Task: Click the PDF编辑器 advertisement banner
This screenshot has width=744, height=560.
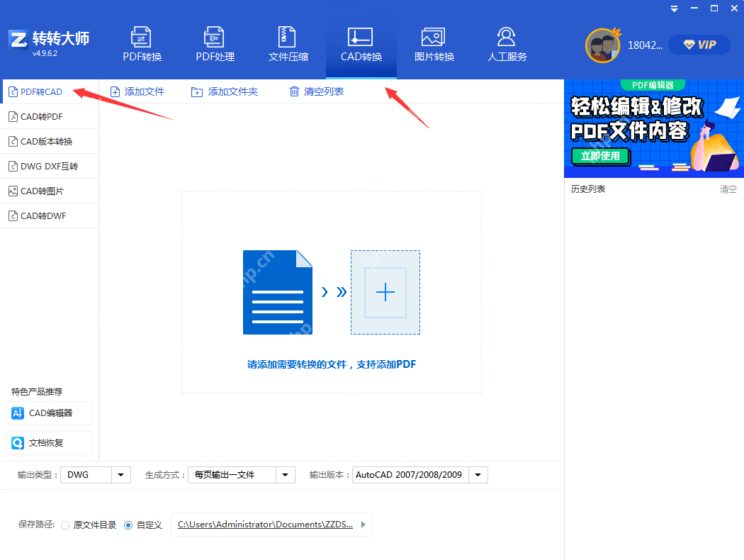Action: [x=654, y=128]
